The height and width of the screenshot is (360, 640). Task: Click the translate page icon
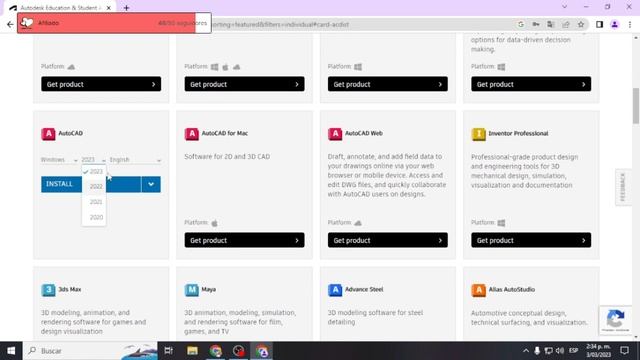[x=551, y=24]
